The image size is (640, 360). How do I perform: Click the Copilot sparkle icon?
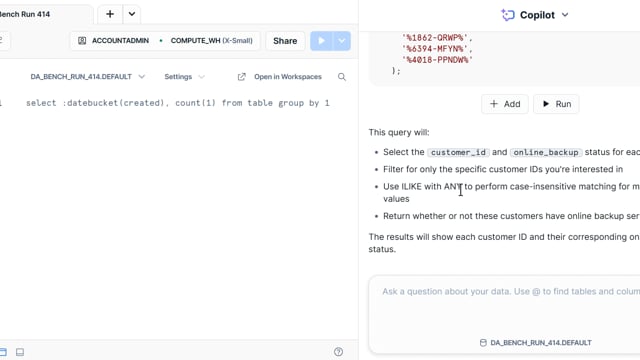pyautogui.click(x=508, y=15)
